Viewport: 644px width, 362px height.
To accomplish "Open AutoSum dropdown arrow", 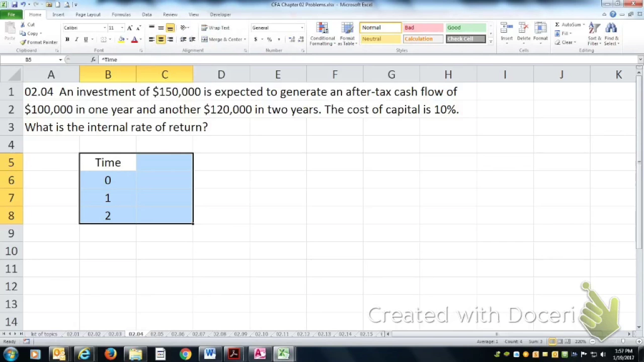I will [x=584, y=25].
